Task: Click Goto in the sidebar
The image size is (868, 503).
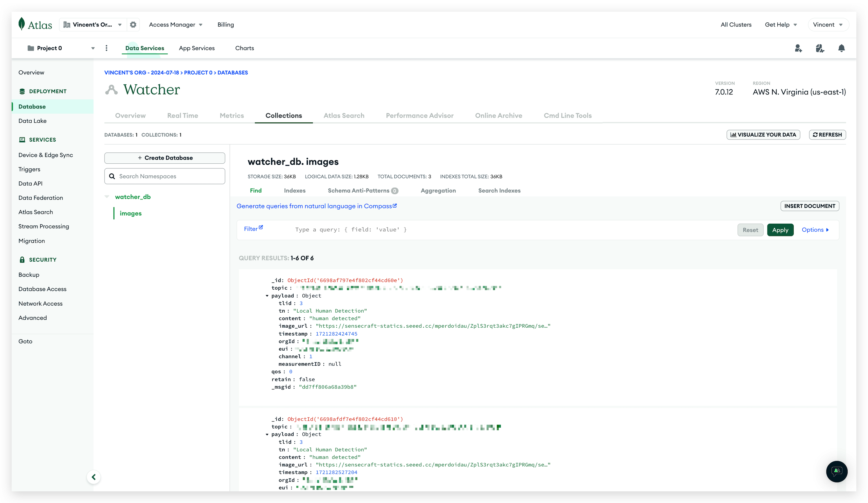Action: click(25, 341)
